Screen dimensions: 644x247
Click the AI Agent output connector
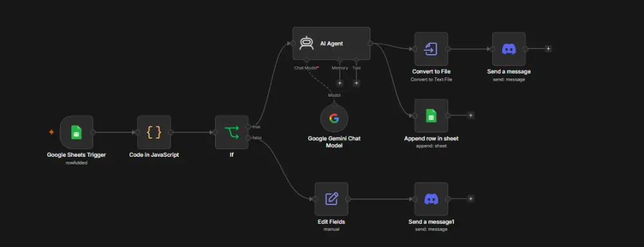370,44
